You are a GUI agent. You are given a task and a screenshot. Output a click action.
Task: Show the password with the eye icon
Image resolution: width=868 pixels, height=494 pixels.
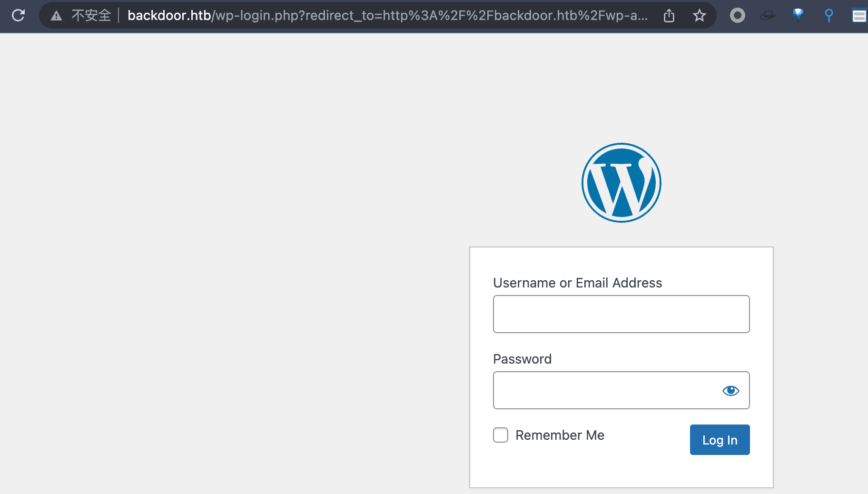(x=730, y=391)
